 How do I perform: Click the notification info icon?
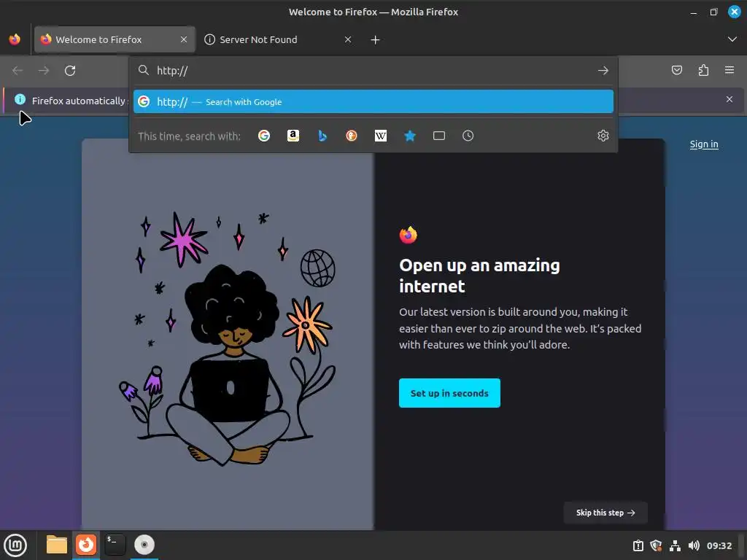(20, 99)
